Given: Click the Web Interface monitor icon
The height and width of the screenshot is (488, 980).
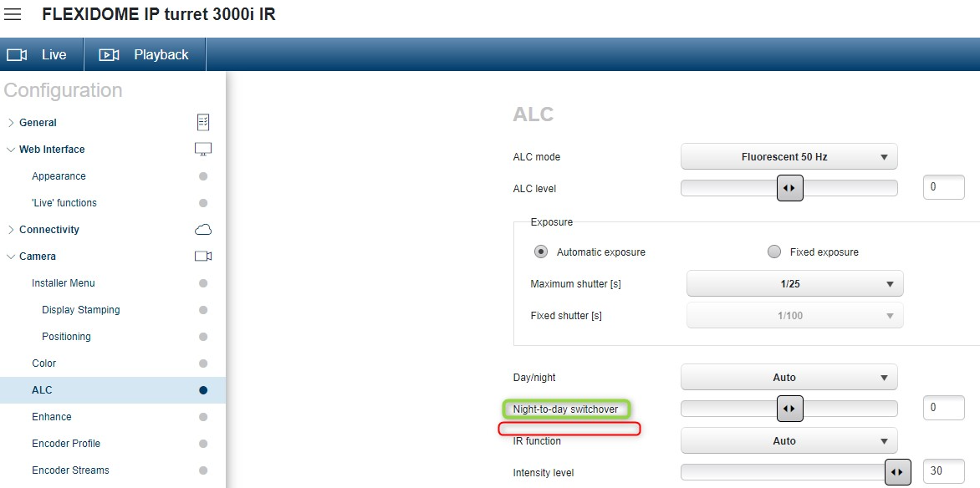Looking at the screenshot, I should [x=203, y=150].
